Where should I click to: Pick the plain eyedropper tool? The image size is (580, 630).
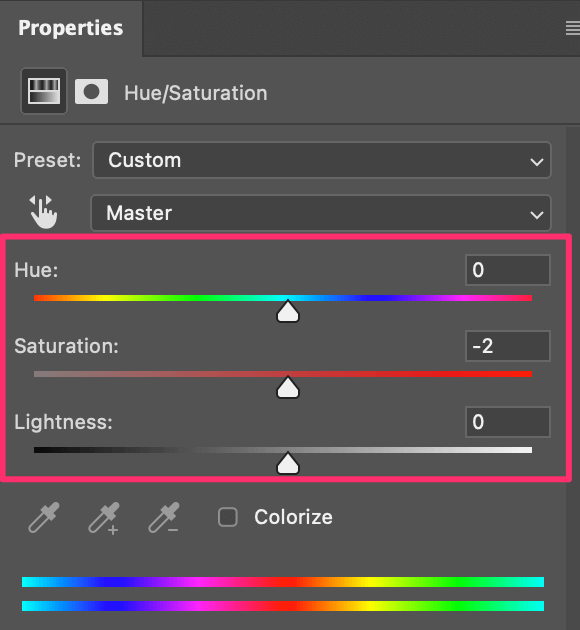pos(44,517)
